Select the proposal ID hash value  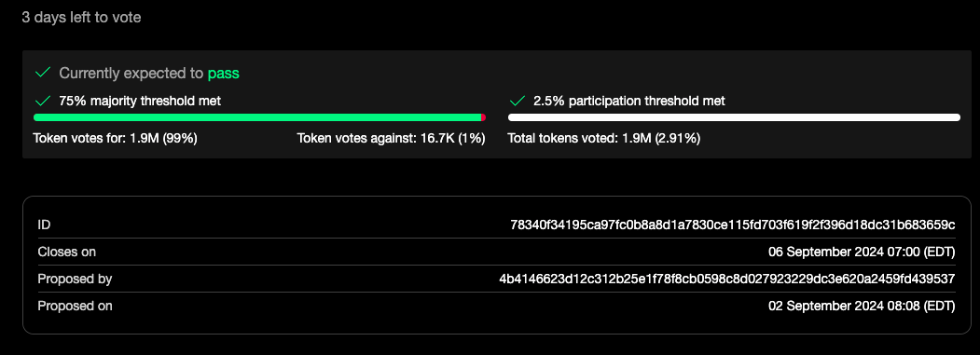tap(733, 225)
